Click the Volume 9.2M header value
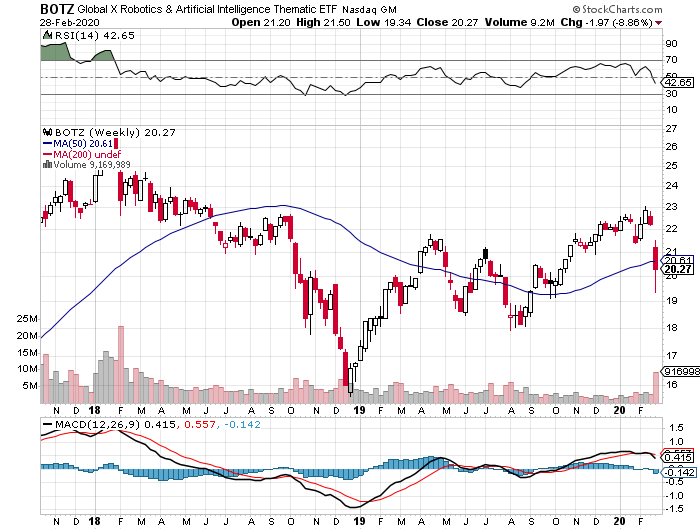This screenshot has height=530, width=700. coord(520,22)
